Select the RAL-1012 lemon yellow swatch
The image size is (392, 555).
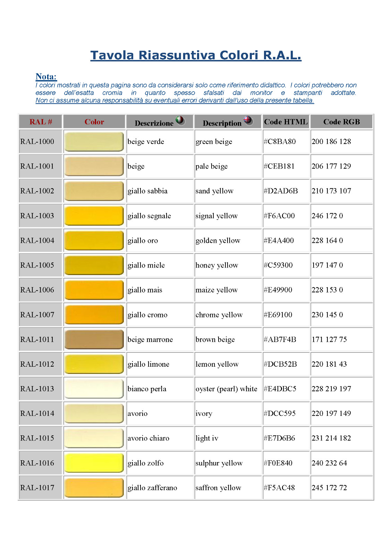(x=94, y=364)
